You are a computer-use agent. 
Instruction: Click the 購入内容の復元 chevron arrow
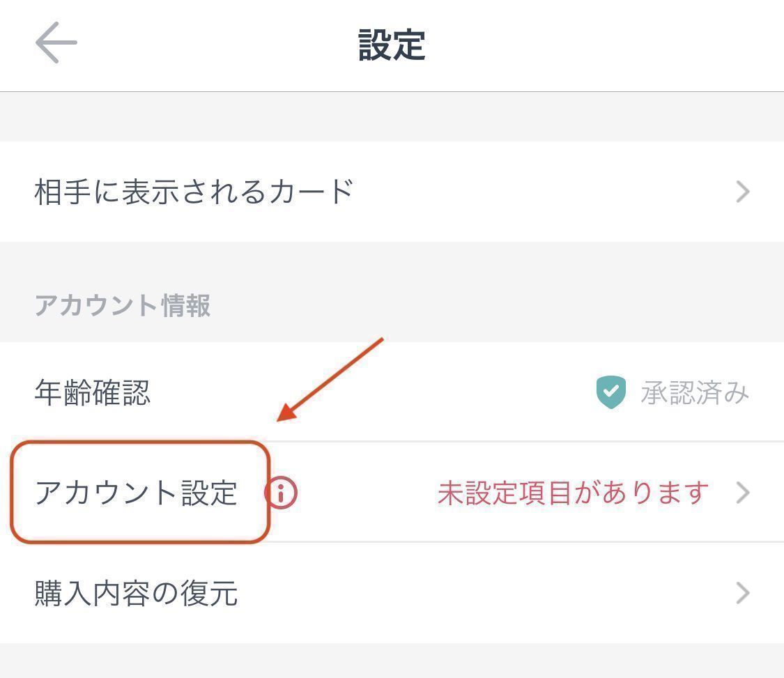pyautogui.click(x=743, y=594)
